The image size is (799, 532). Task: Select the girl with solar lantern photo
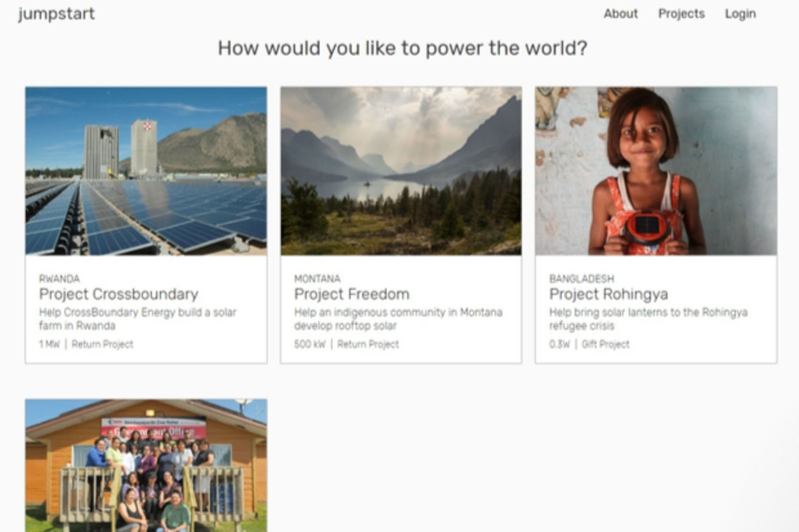click(656, 171)
